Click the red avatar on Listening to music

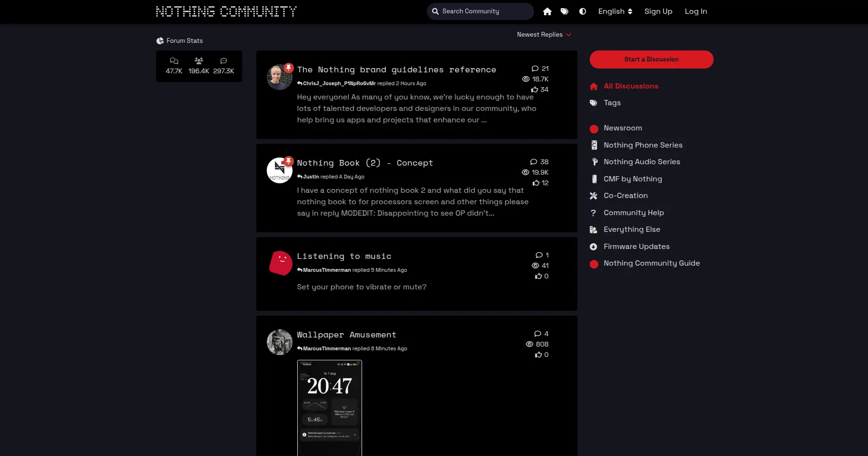[281, 263]
